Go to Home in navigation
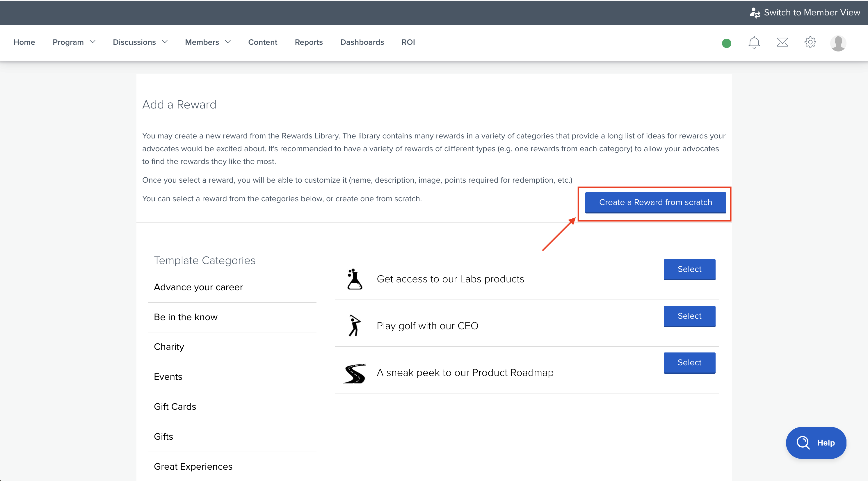The width and height of the screenshot is (868, 481). [x=24, y=42]
